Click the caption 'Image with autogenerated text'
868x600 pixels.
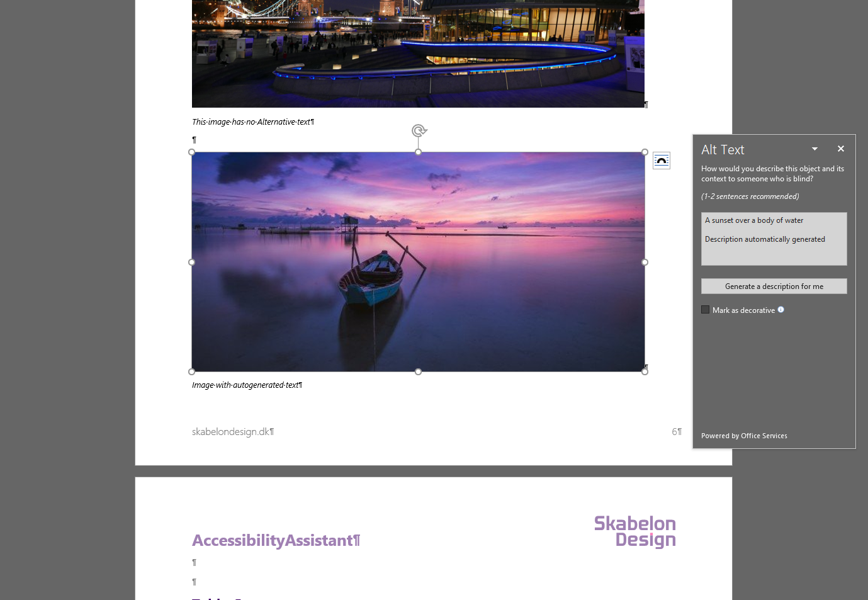[247, 385]
